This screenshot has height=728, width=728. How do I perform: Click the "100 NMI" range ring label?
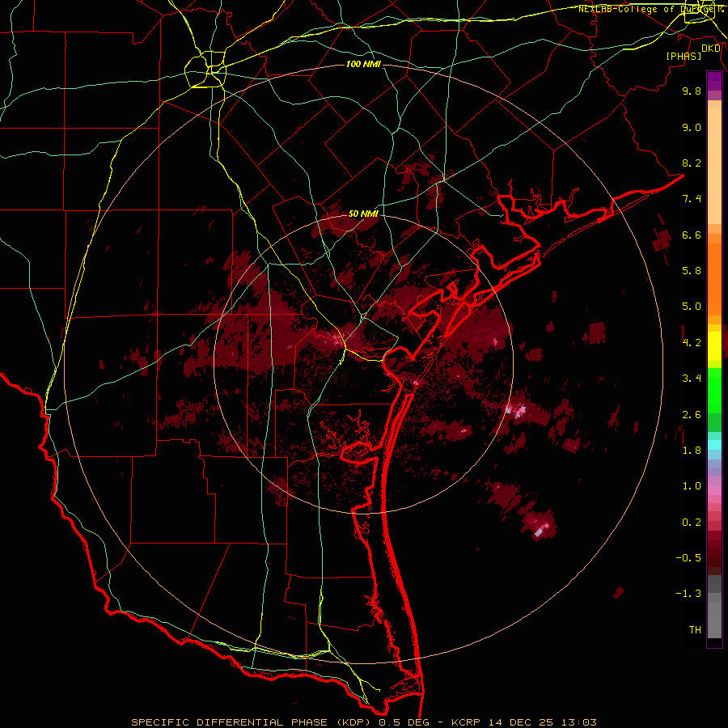tap(363, 64)
